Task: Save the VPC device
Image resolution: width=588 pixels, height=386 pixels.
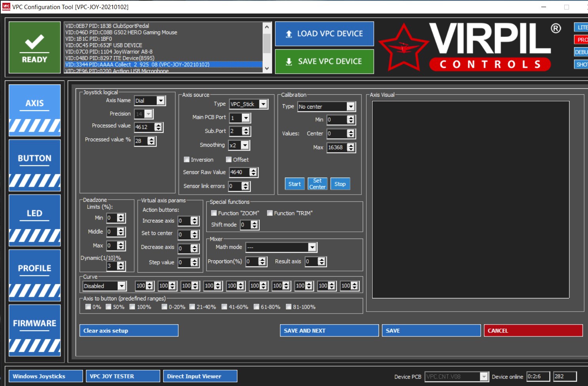Action: 324,61
